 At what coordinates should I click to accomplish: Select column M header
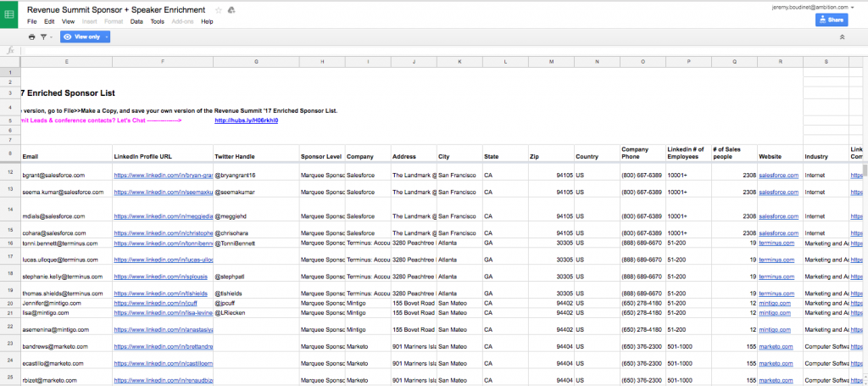[x=551, y=62]
